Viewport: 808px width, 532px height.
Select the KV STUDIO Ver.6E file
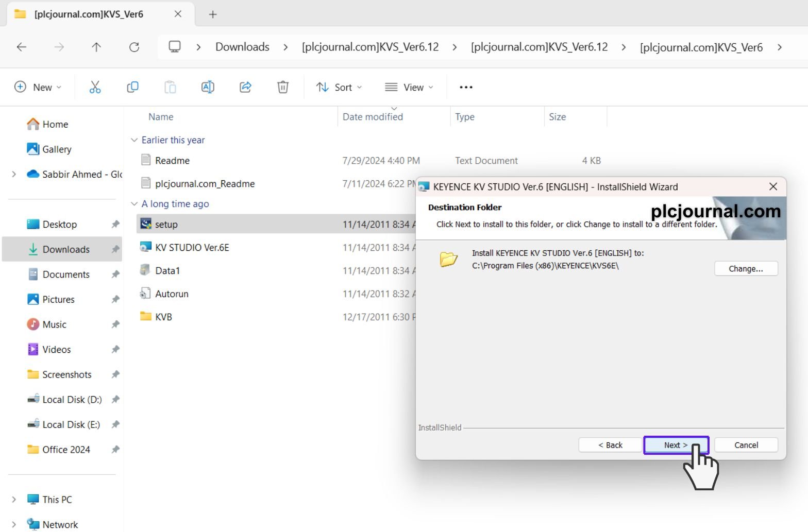(192, 248)
